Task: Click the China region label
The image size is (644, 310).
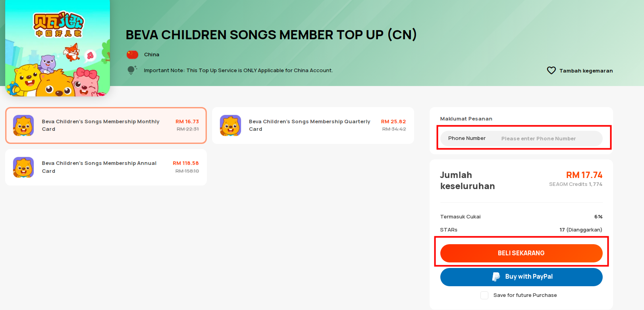Action: click(152, 55)
